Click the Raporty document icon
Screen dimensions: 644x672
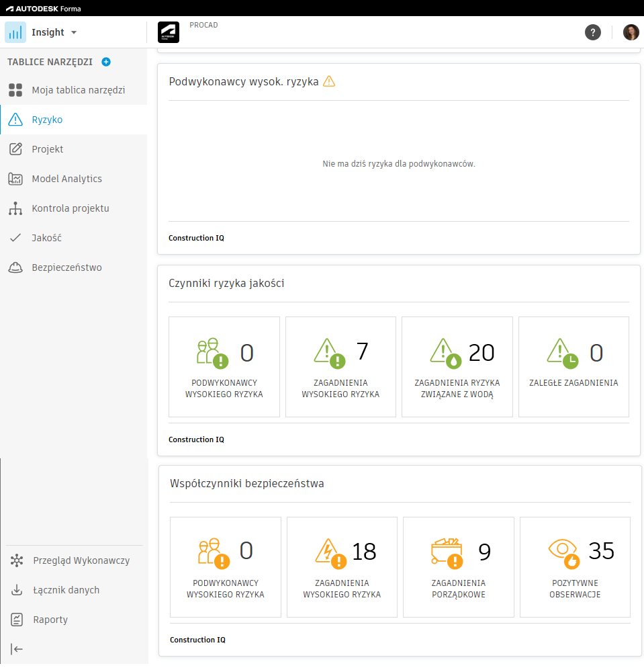click(x=17, y=620)
